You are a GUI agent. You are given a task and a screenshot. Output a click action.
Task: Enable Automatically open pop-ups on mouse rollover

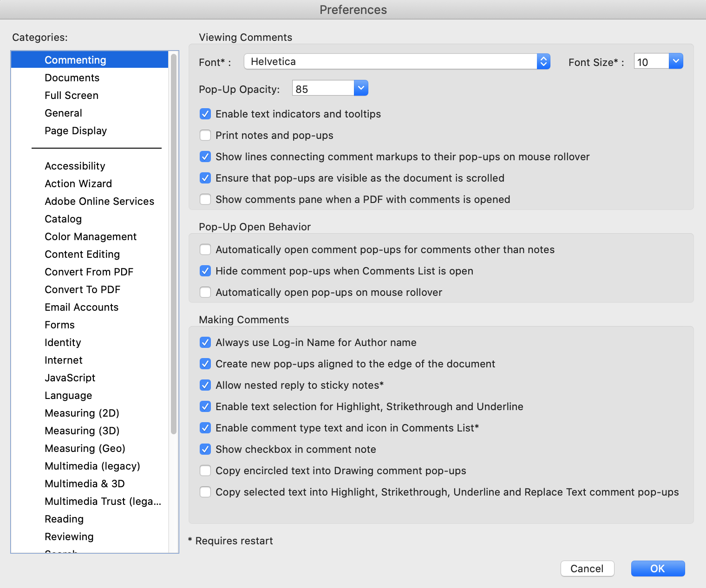coord(205,293)
